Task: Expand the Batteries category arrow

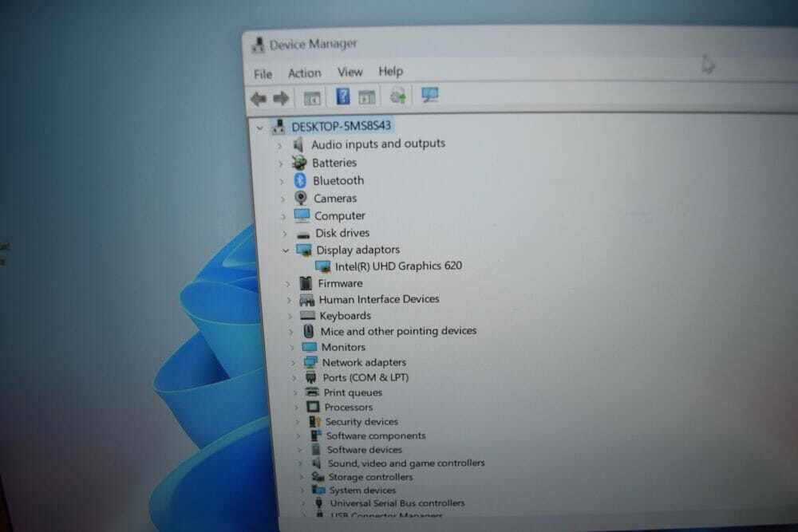Action: pos(280,164)
